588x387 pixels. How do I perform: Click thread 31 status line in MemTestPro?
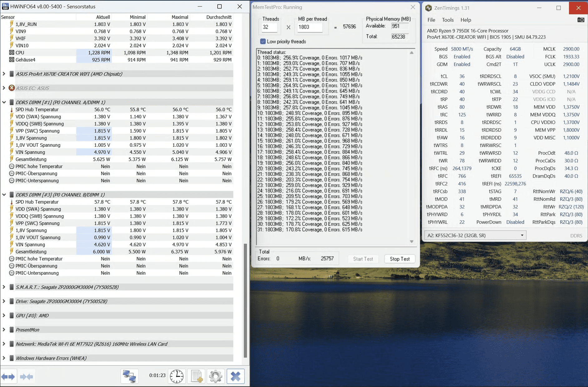point(310,230)
